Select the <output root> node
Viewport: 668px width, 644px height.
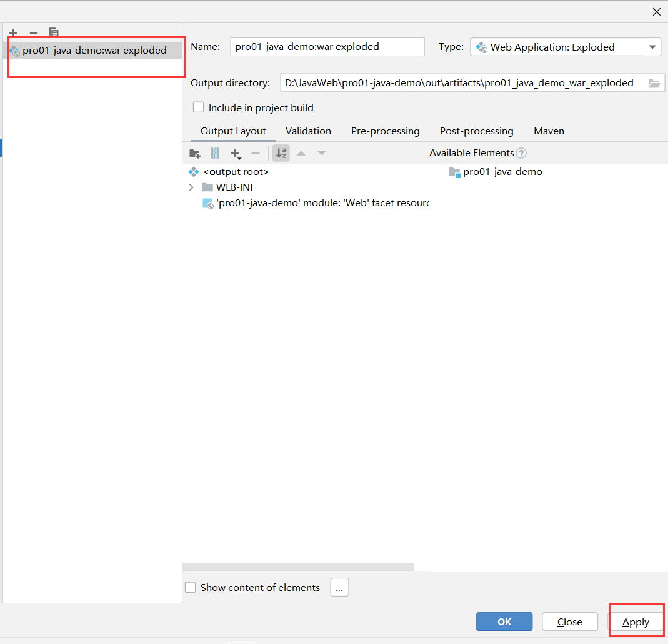coord(236,172)
